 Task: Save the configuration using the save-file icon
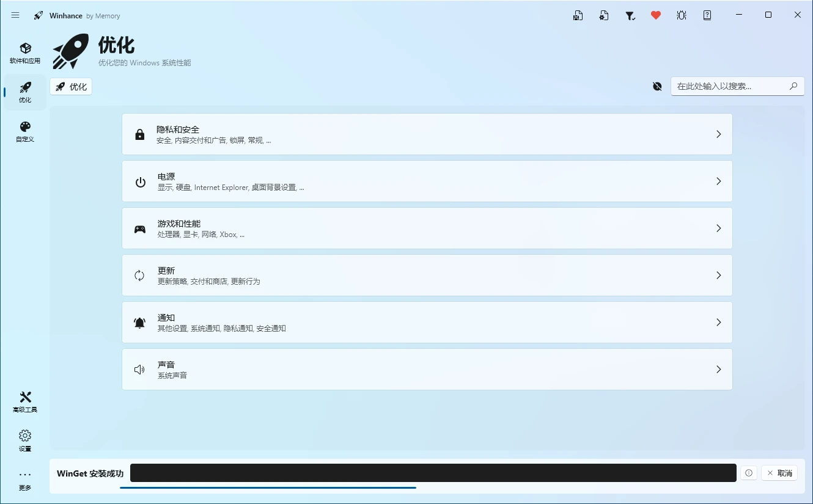(x=578, y=15)
